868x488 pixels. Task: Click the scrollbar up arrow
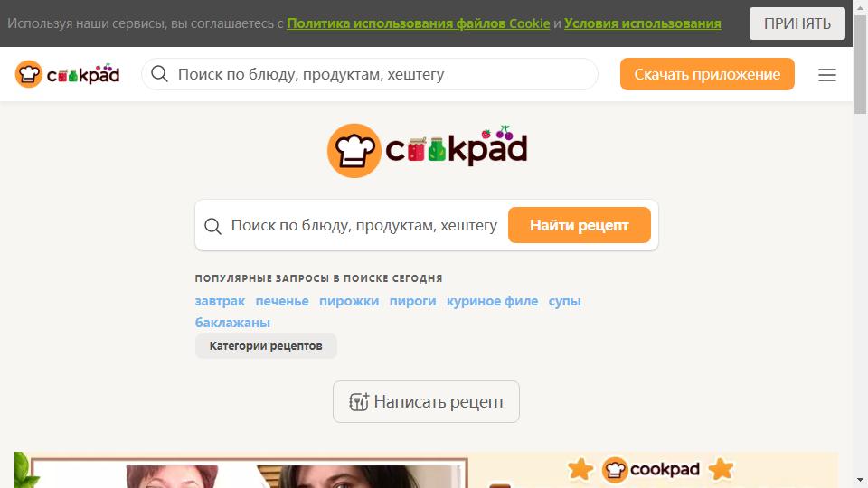click(x=860, y=8)
